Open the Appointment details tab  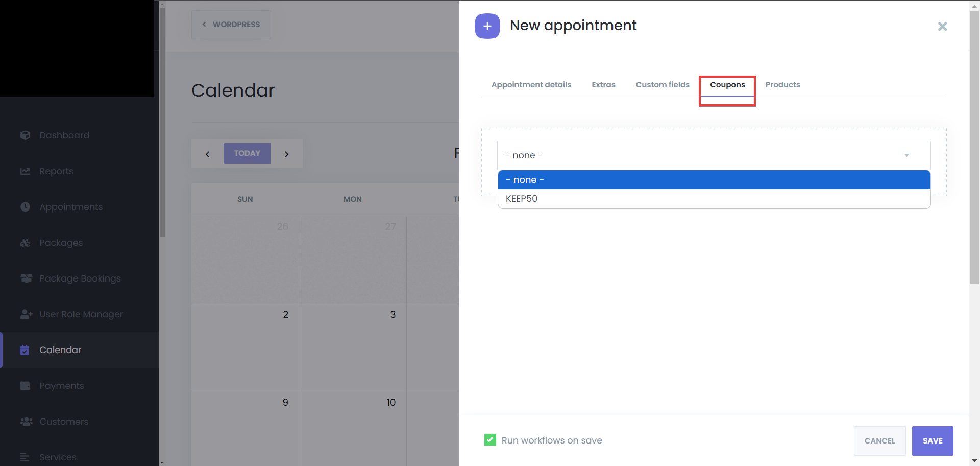531,85
